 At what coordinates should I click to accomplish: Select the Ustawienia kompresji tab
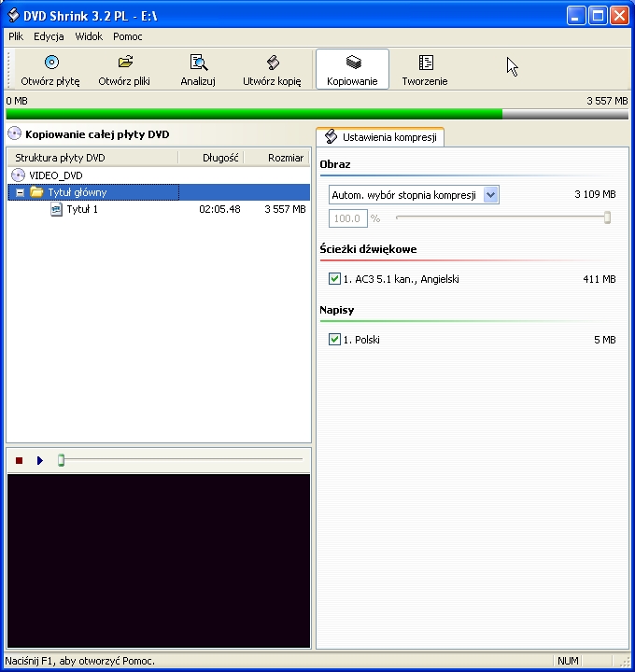[380, 137]
